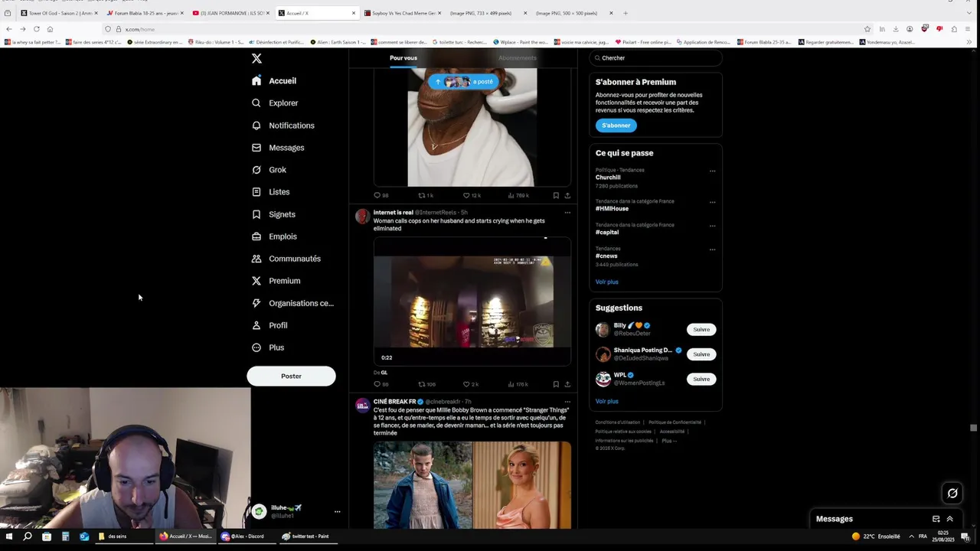View stats showing 176k views
980x551 pixels.
coord(518,384)
